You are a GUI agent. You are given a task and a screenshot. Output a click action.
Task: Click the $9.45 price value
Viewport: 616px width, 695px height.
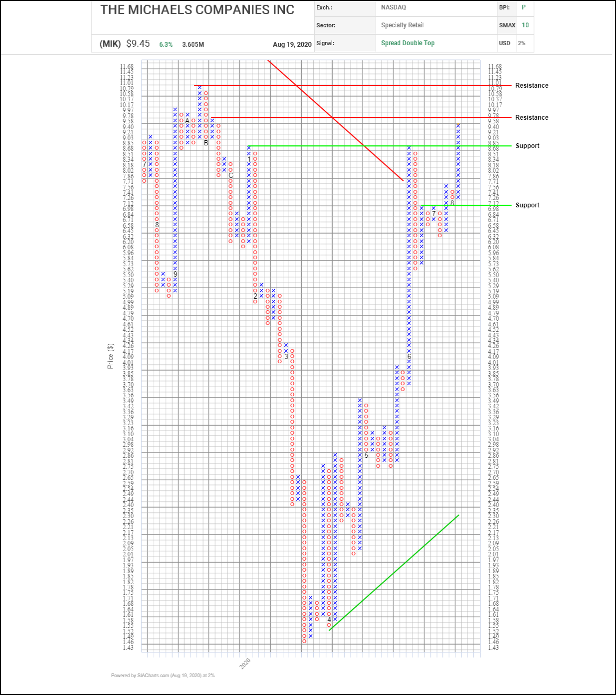tap(138, 44)
